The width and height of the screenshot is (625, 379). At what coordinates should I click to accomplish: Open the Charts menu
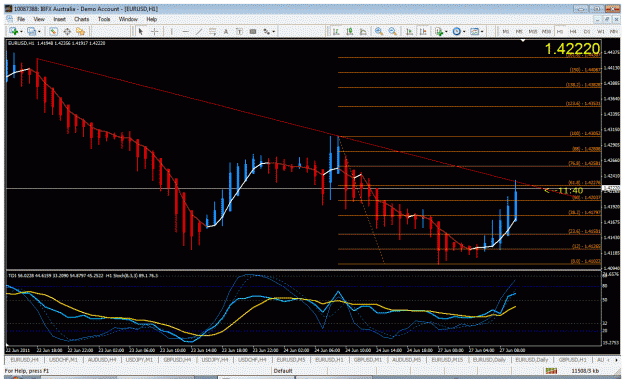[81, 19]
